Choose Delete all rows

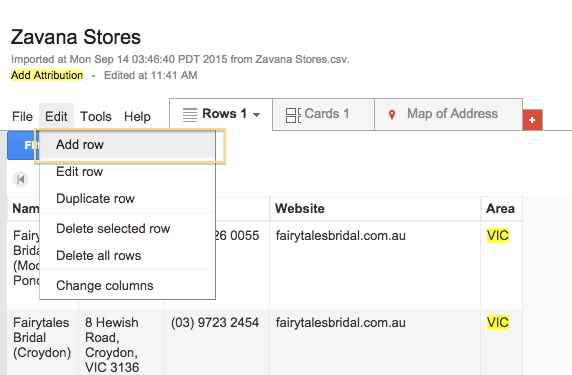(127, 256)
